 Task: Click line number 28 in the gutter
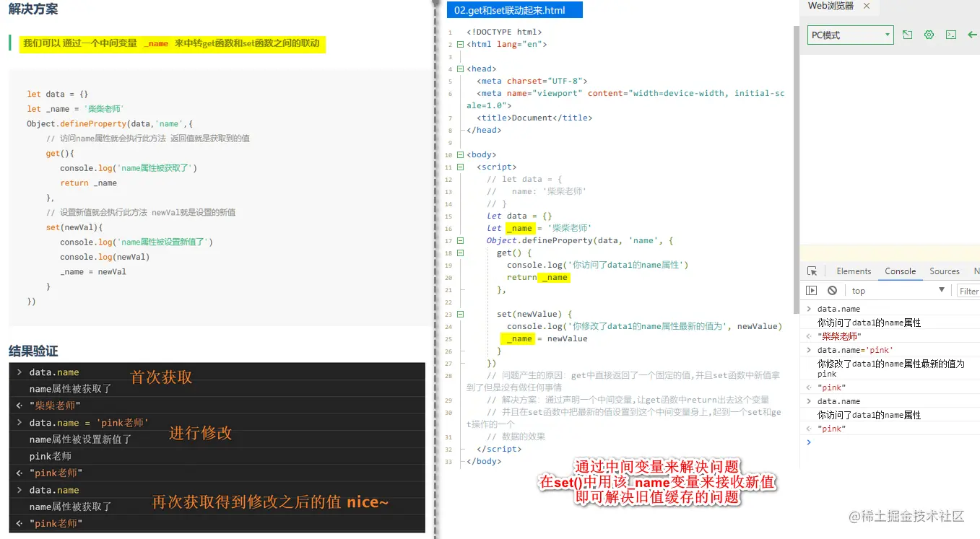tap(448, 375)
